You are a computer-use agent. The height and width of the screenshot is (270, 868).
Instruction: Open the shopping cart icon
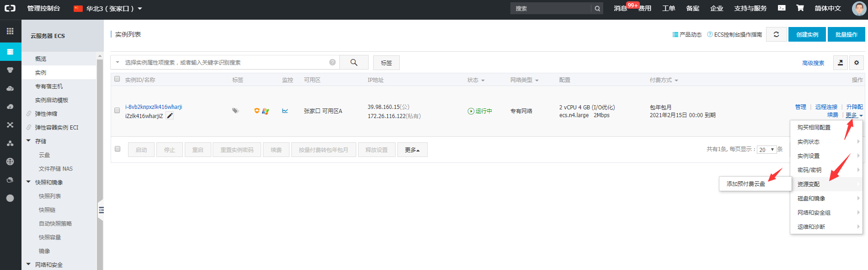(x=800, y=8)
